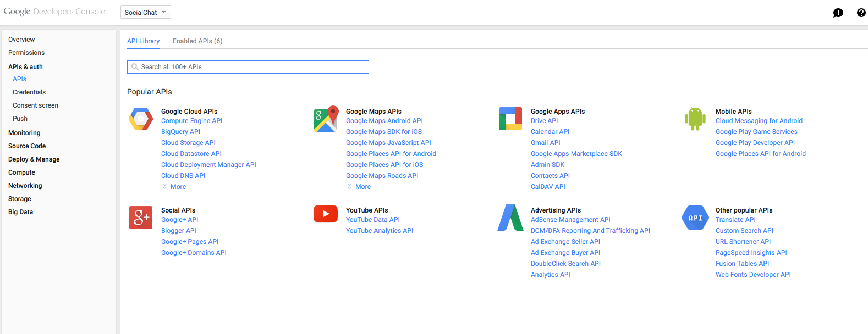Click the Search all 100+ APIs field
This screenshot has height=334, width=868.
pyautogui.click(x=248, y=67)
